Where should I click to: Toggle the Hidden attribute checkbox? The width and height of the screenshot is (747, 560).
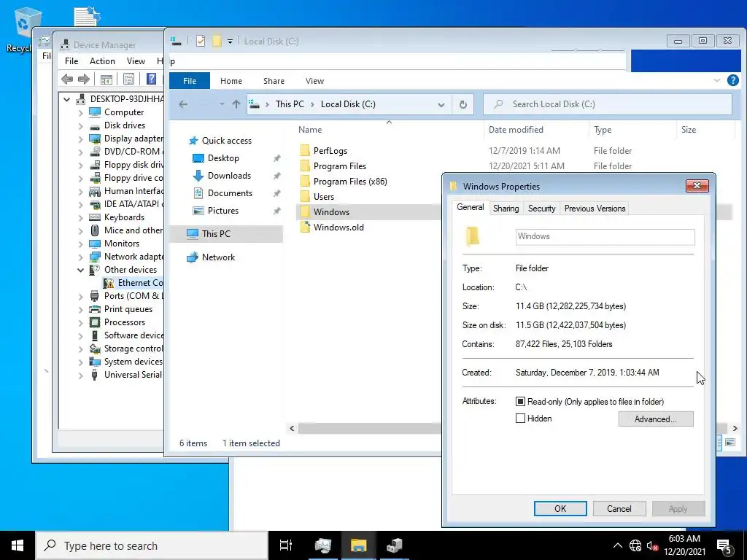pos(521,418)
